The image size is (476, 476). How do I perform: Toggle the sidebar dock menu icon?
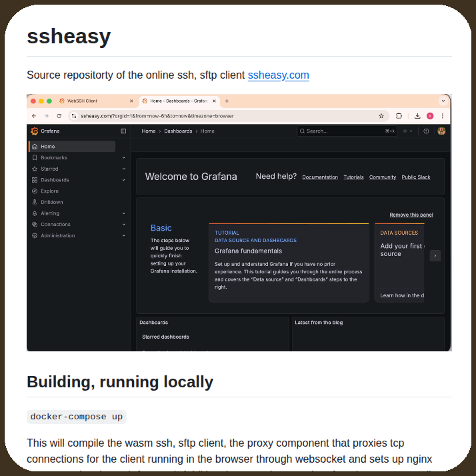[123, 131]
